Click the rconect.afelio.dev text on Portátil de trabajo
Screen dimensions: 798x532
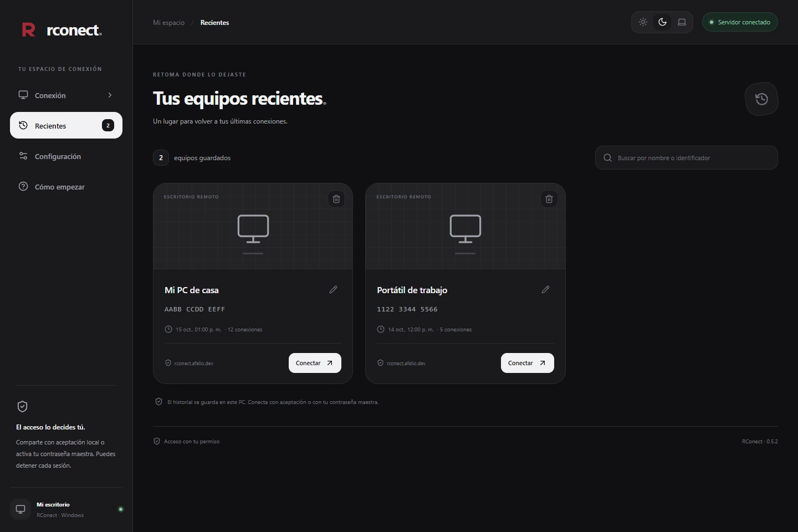406,364
